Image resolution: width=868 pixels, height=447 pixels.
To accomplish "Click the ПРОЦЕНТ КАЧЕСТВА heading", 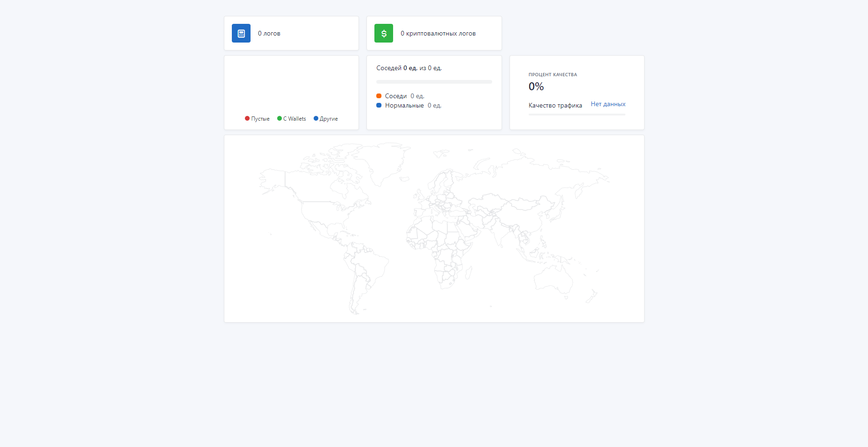I will (552, 75).
